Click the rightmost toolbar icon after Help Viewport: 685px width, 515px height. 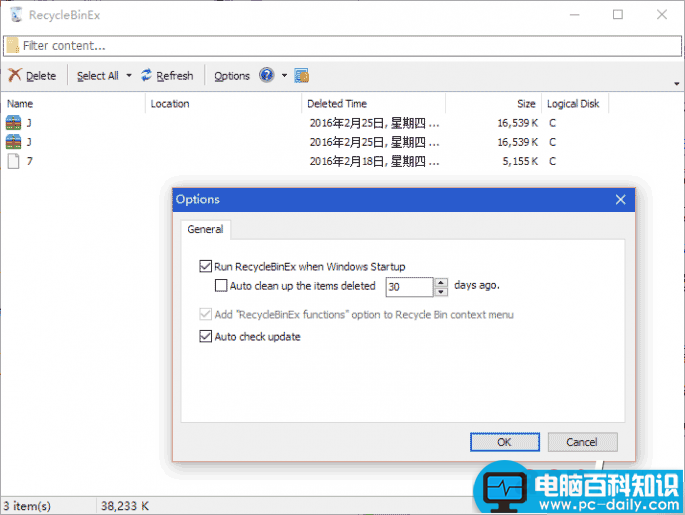point(302,76)
